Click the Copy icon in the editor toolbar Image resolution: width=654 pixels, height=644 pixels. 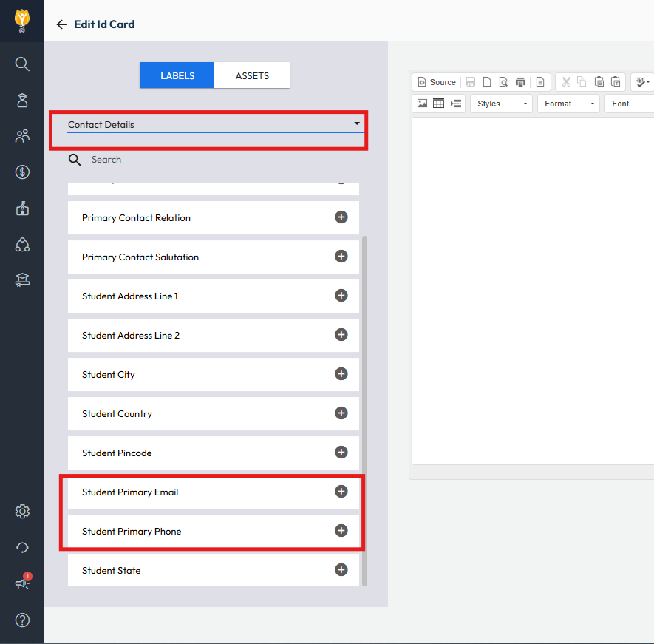582,82
